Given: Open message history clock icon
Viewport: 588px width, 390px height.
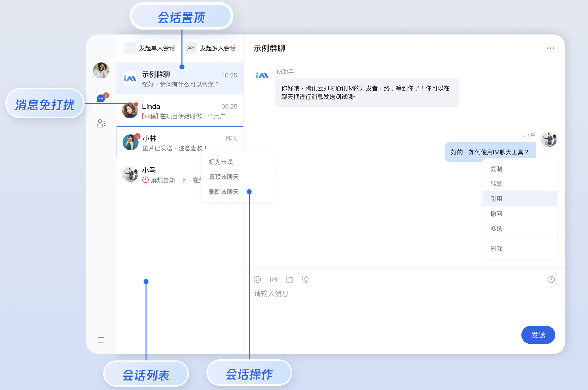Looking at the screenshot, I should (x=551, y=279).
